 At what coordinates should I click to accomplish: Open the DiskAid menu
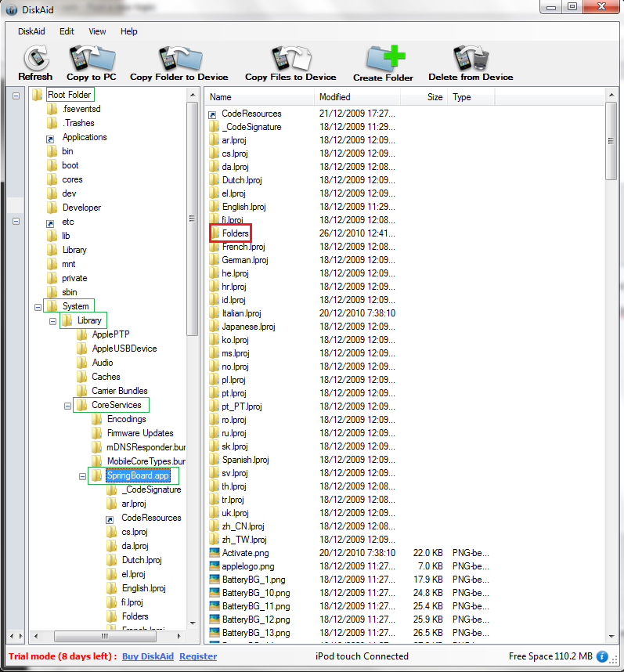pos(31,31)
